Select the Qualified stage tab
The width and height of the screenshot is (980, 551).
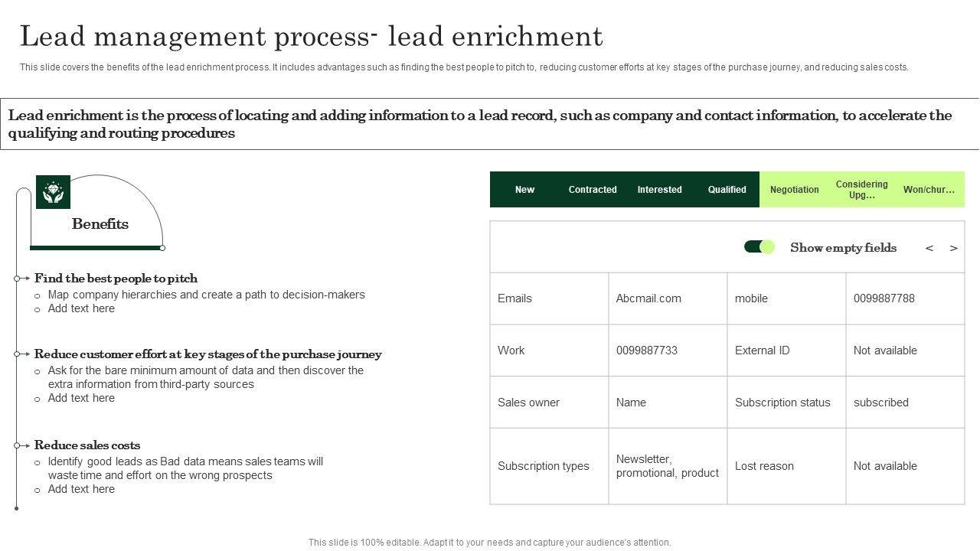727,190
